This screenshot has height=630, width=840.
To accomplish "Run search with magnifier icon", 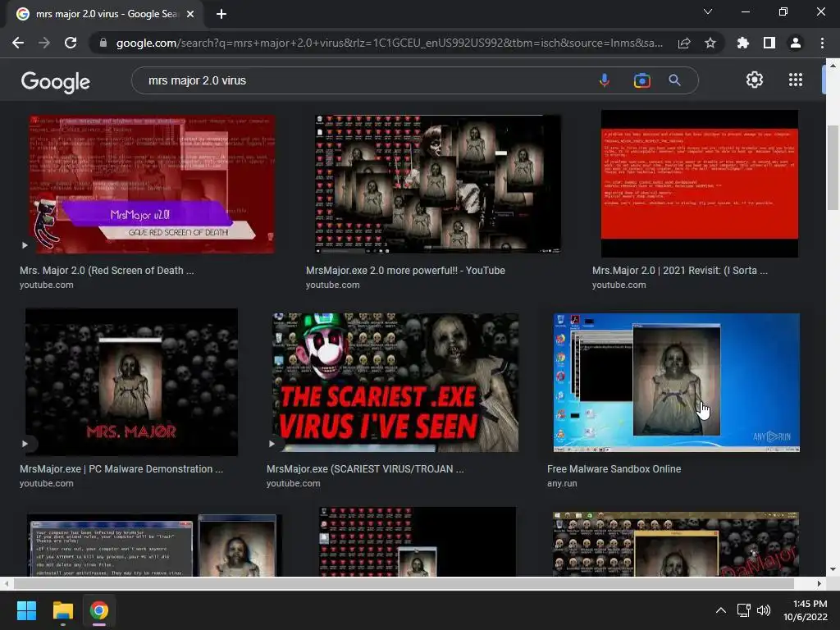I will point(674,80).
